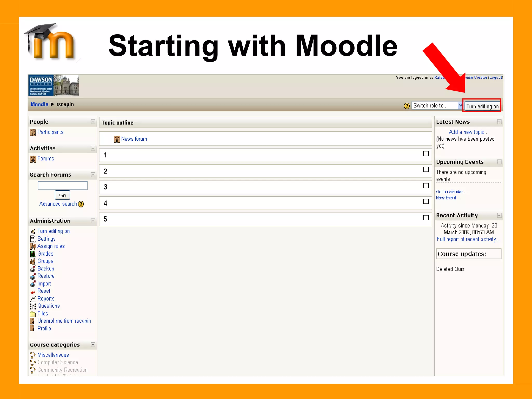532x399 pixels.
Task: Collapse the People block
Action: 93,122
